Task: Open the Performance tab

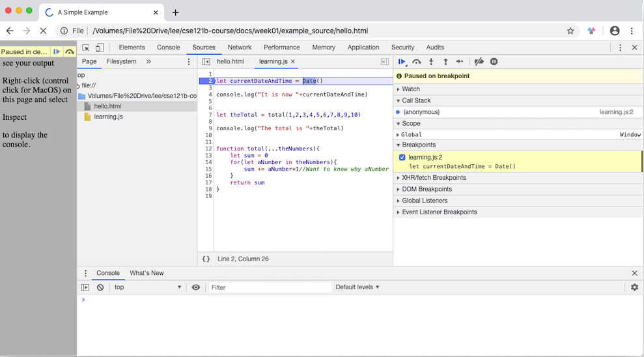Action: 282,48
